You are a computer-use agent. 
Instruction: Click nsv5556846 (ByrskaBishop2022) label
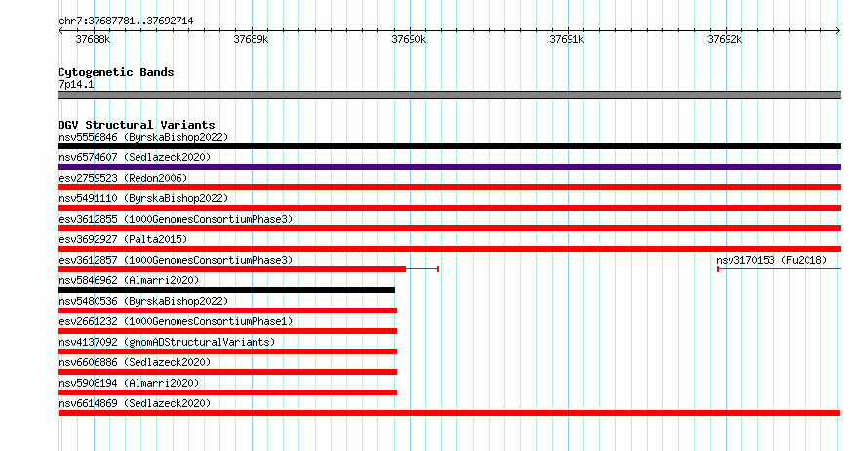tap(143, 137)
